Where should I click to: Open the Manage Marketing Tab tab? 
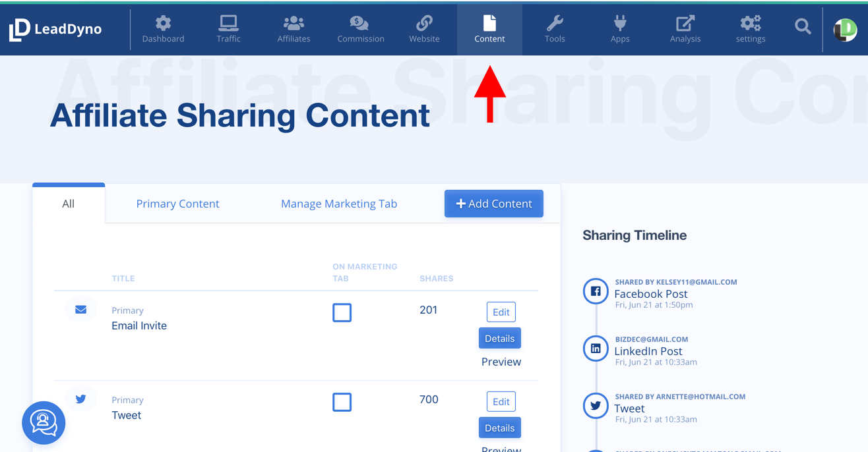339,204
